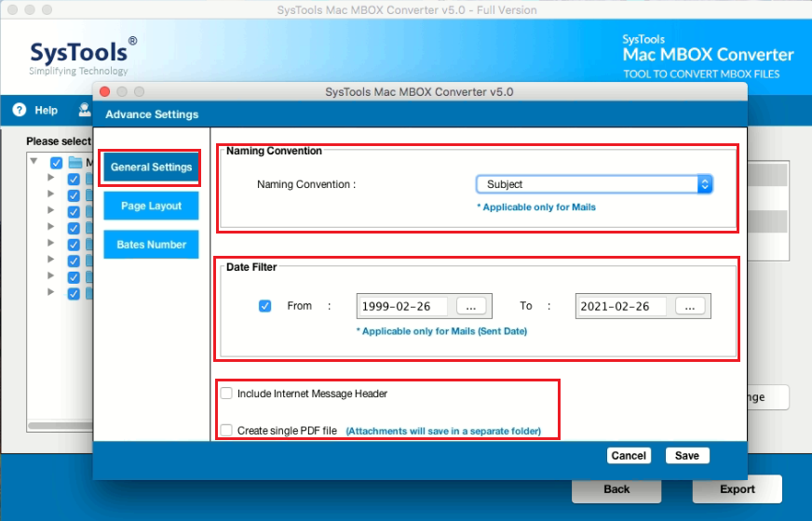The width and height of the screenshot is (812, 521).
Task: Click the root folder icon in tree
Action: pos(75,163)
